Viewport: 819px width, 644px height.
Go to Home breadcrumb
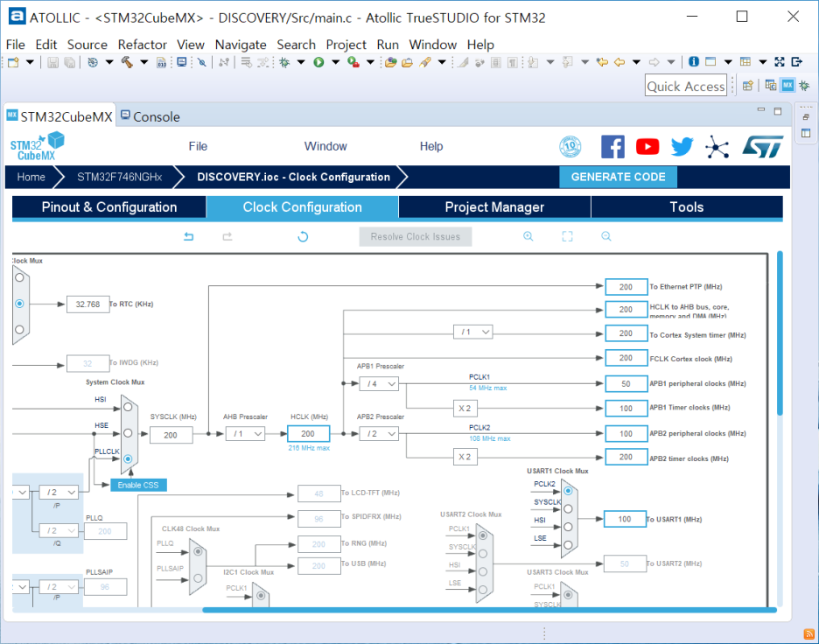tap(31, 177)
